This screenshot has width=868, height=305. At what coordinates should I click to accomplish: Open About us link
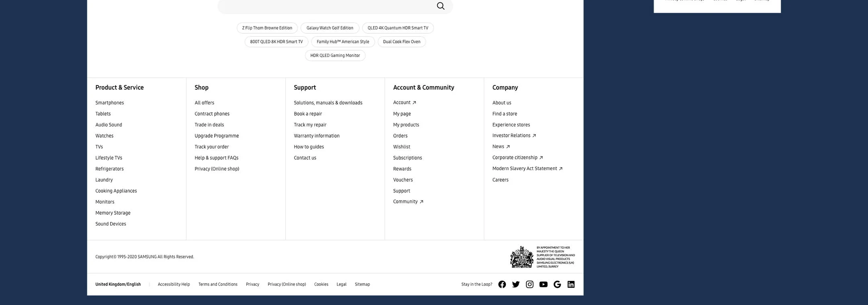pos(502,103)
